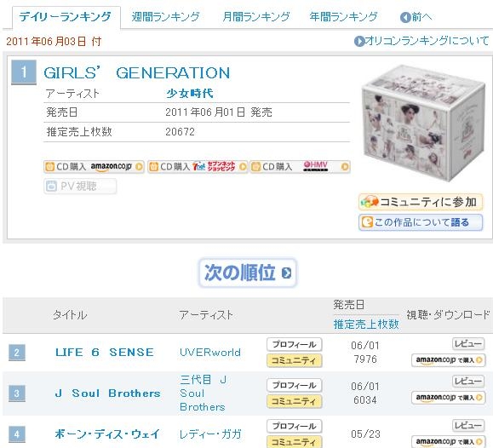This screenshot has width=493, height=448.
Task: Open 少女時代 artist link
Action: pyautogui.click(x=190, y=94)
